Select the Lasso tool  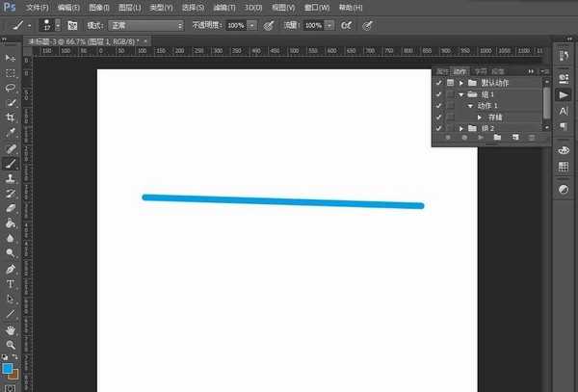point(11,88)
